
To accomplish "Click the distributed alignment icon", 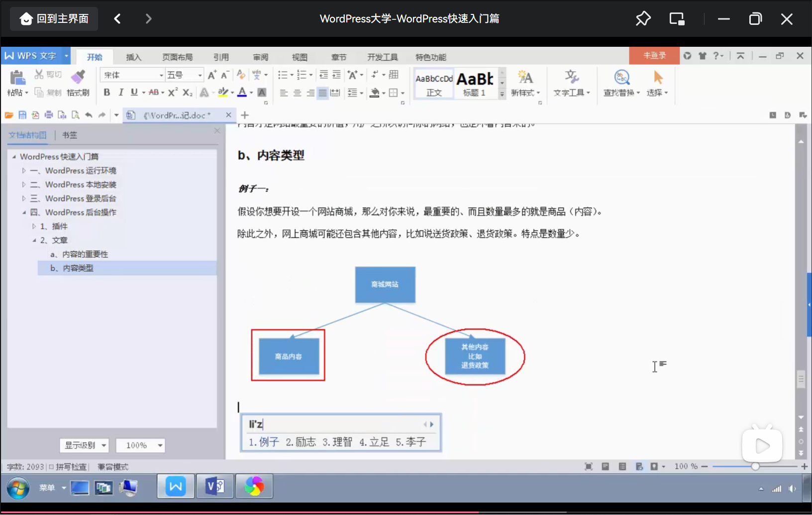I will (x=335, y=93).
